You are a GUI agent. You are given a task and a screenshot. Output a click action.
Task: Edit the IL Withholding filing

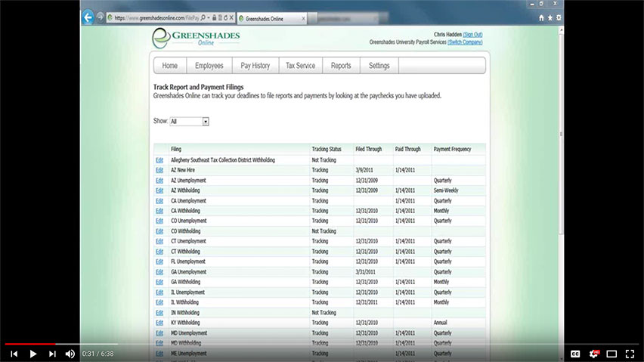(159, 302)
